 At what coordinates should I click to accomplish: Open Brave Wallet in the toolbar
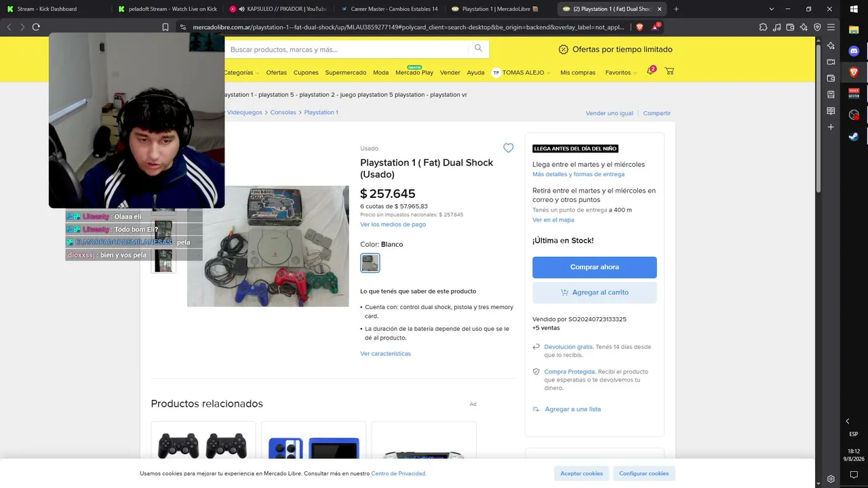791,27
